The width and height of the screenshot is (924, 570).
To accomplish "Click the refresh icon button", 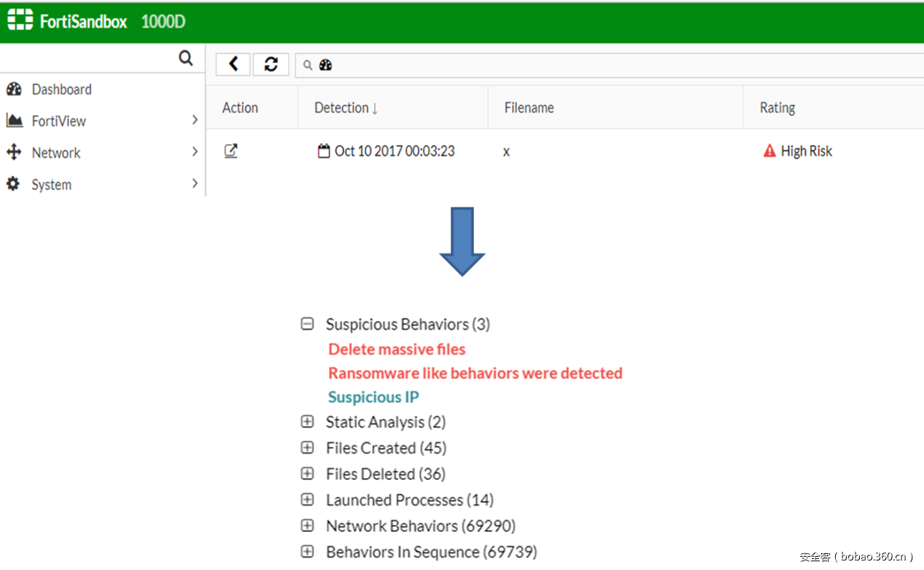I will [271, 64].
